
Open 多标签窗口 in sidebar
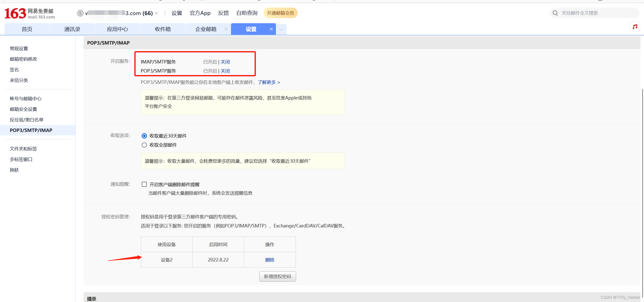click(21, 159)
